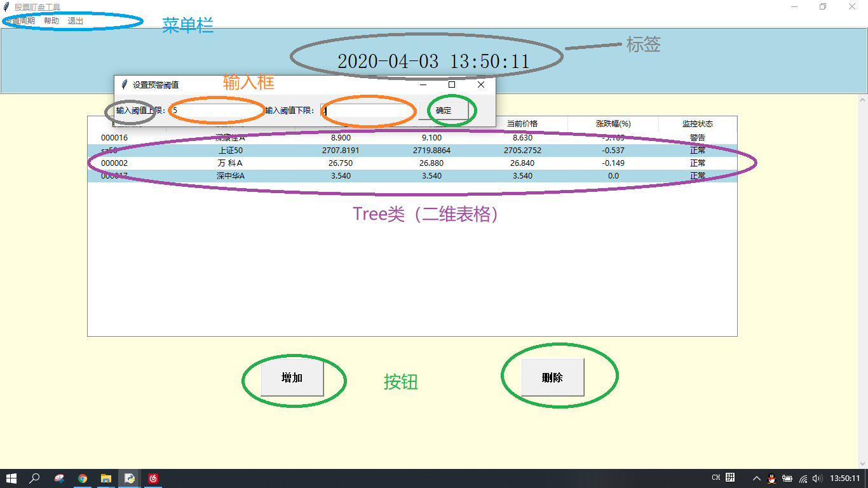This screenshot has width=868, height=488.
Task: Click the scrollbar down arrow
Action: 862,463
